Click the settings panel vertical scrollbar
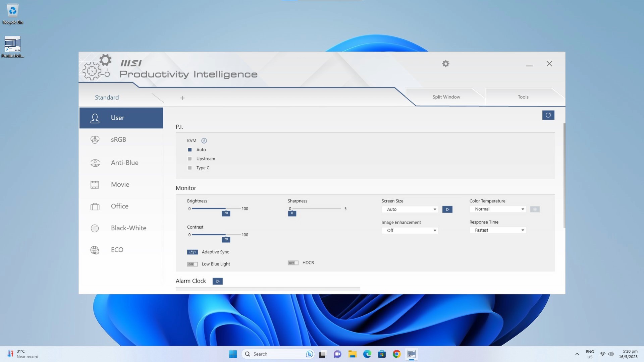 pyautogui.click(x=564, y=175)
